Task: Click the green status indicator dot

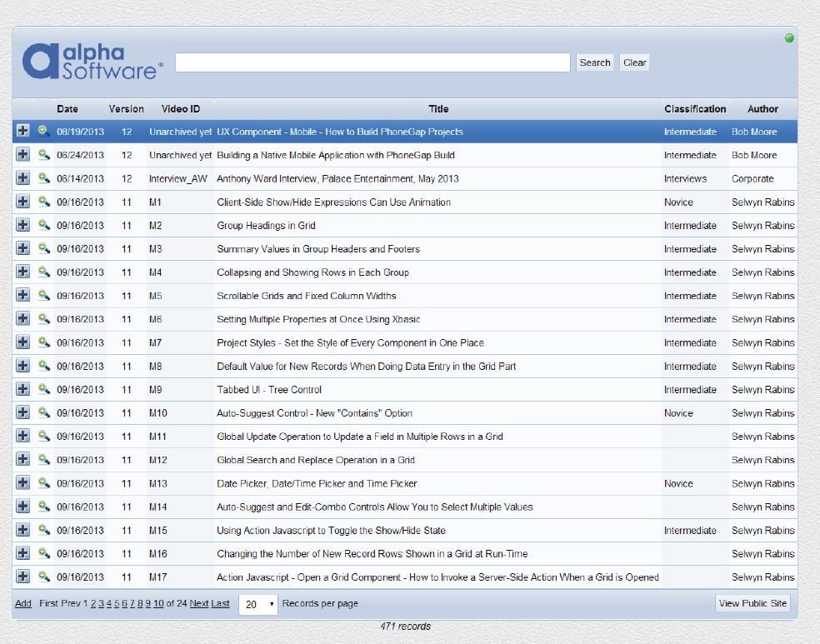Action: [789, 37]
